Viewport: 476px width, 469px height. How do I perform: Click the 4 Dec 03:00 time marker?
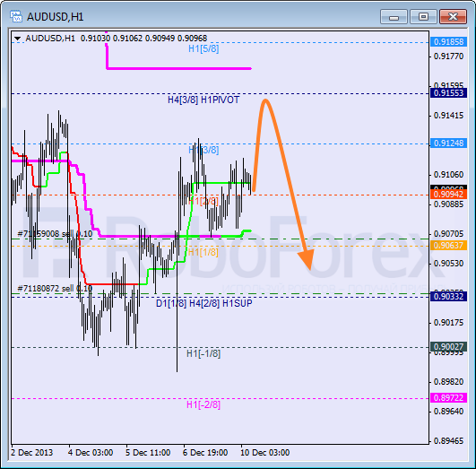pyautogui.click(x=91, y=453)
